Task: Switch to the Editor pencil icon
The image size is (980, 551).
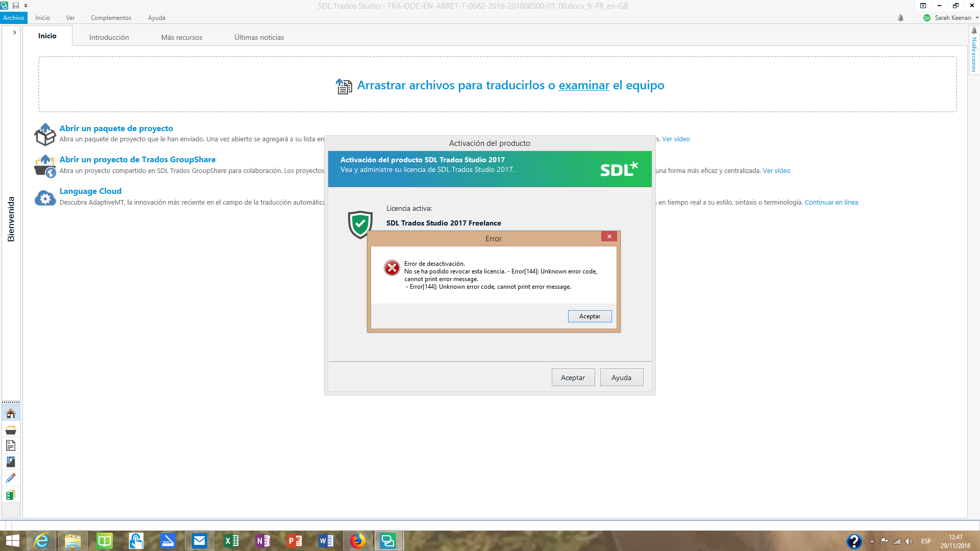Action: click(x=11, y=479)
